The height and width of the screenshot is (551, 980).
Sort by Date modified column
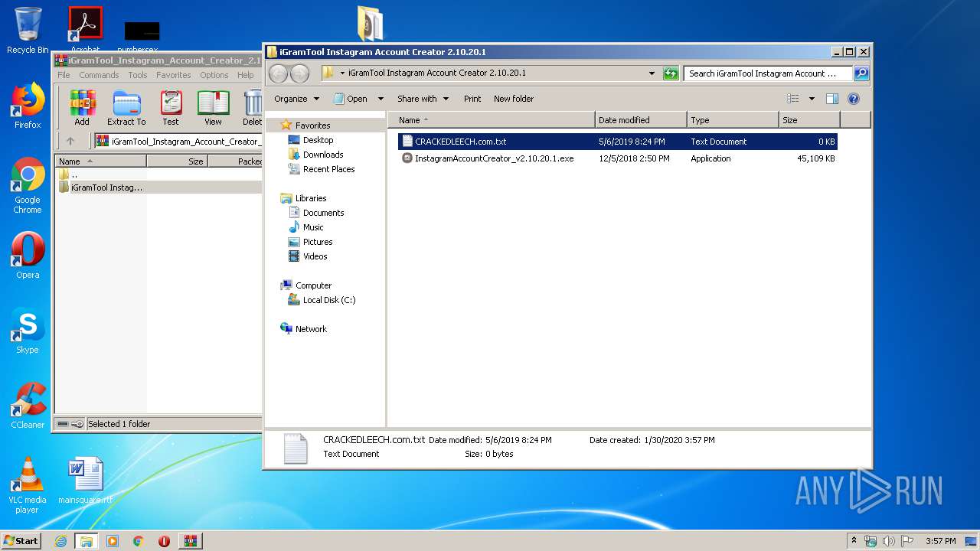pyautogui.click(x=641, y=120)
